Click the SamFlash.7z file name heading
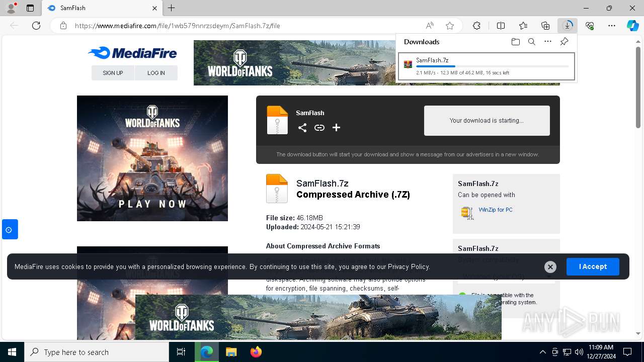644x362 pixels. click(x=323, y=184)
